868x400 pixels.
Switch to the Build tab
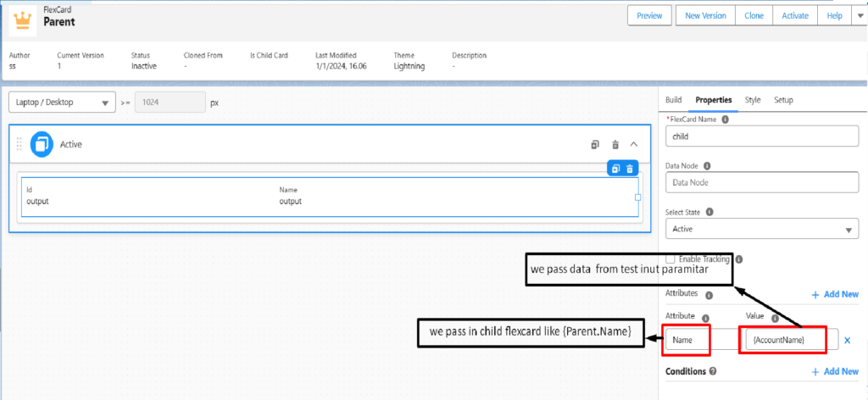click(673, 100)
